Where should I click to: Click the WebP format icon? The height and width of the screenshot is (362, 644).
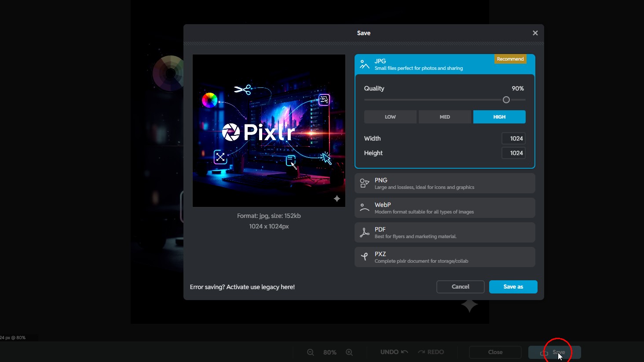[365, 208]
